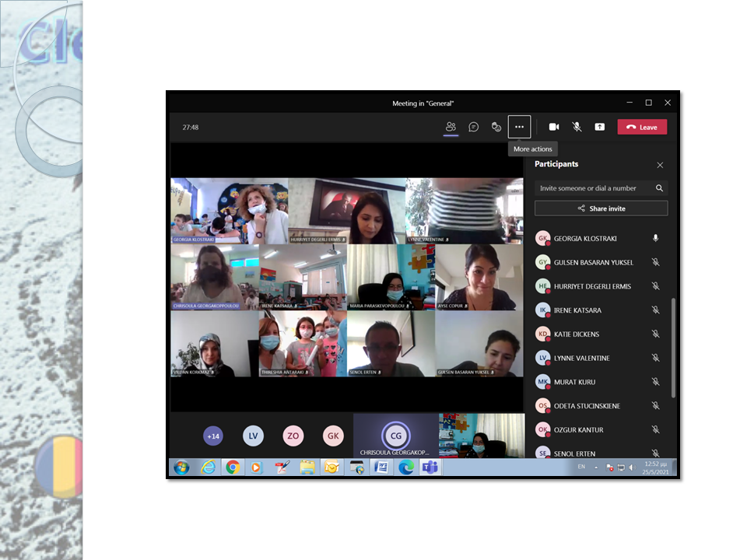Open the Show participants icon
The image size is (747, 560).
coord(451,127)
